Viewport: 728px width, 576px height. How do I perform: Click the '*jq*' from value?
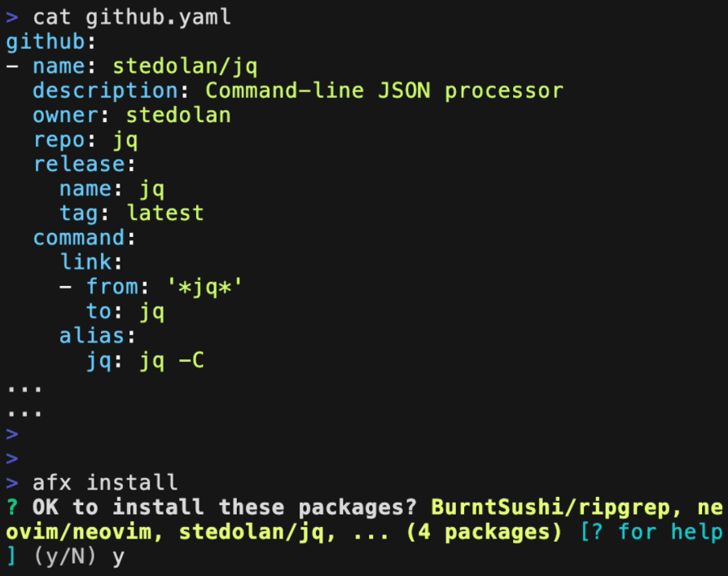[x=204, y=286]
